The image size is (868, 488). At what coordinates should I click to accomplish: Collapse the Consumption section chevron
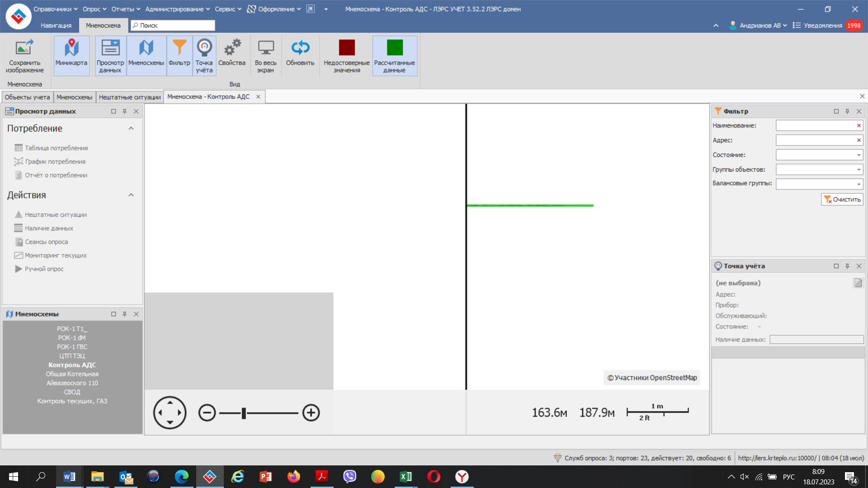click(131, 128)
